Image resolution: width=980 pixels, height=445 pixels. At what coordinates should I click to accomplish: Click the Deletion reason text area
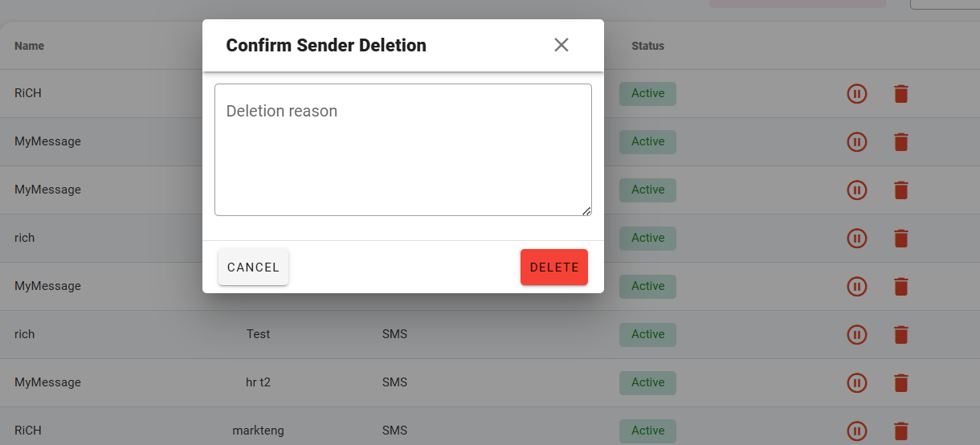pos(403,150)
